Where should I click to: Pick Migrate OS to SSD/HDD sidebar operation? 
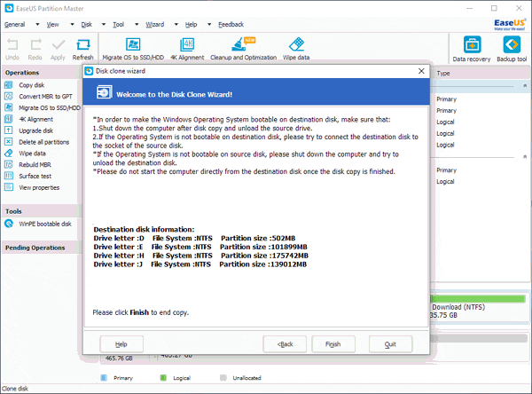49,107
